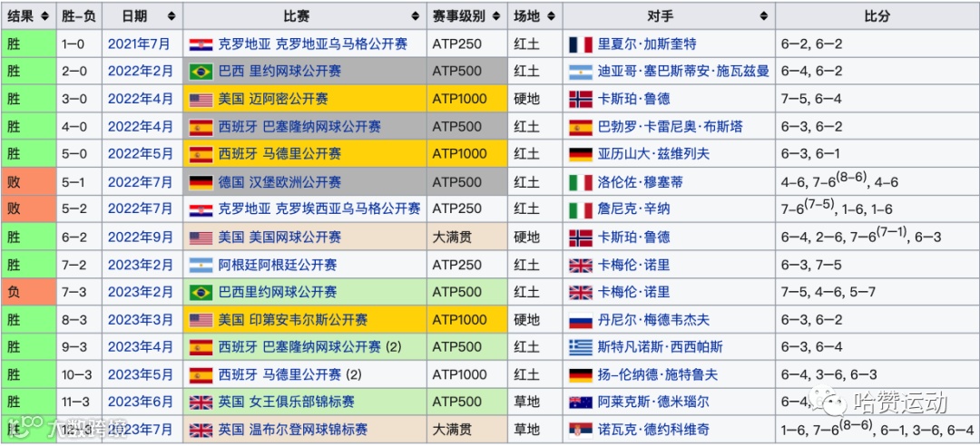Image resolution: width=980 pixels, height=446 pixels.
Task: Open opponent link 斯特凡诺斯·西西帕斯
Action: click(660, 348)
